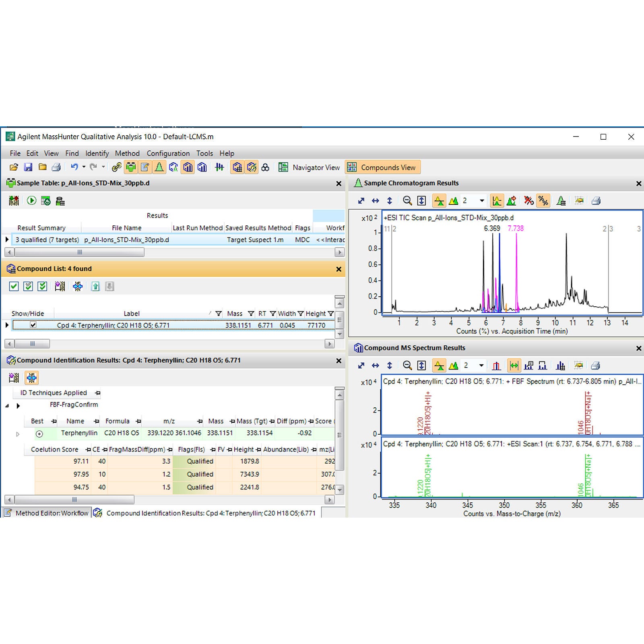Click the chain link icon in the main toolbar
This screenshot has height=644, width=644.
[117, 167]
